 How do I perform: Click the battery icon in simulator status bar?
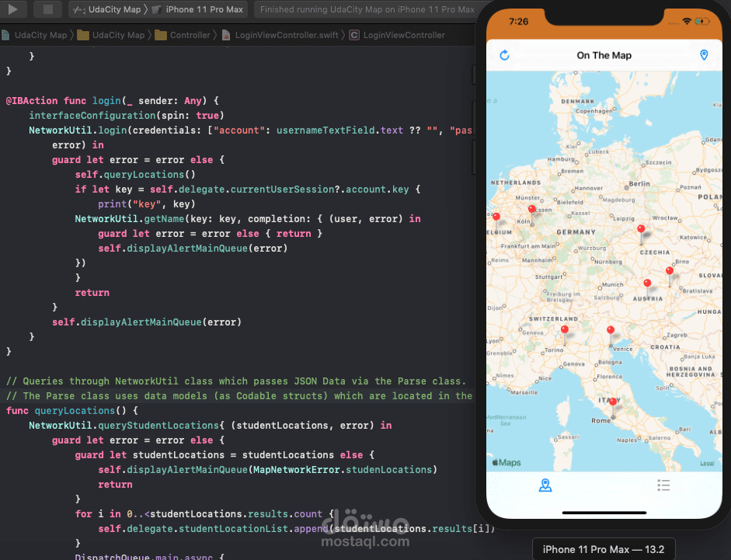(701, 22)
